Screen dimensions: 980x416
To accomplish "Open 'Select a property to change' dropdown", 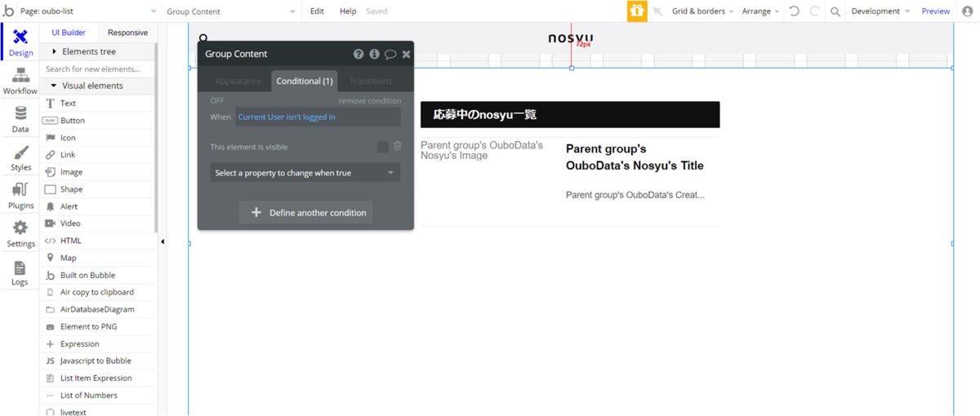I will click(305, 173).
